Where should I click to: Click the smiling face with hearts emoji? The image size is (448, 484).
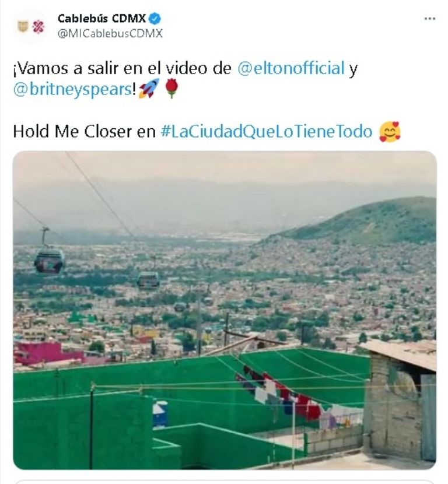coord(390,131)
